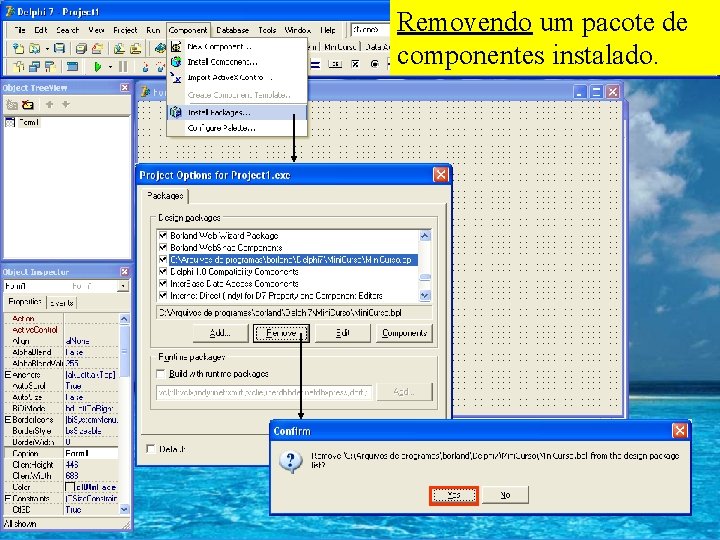Click the Toggle Form/Unit icon
The width and height of the screenshot is (720, 540).
[x=50, y=67]
